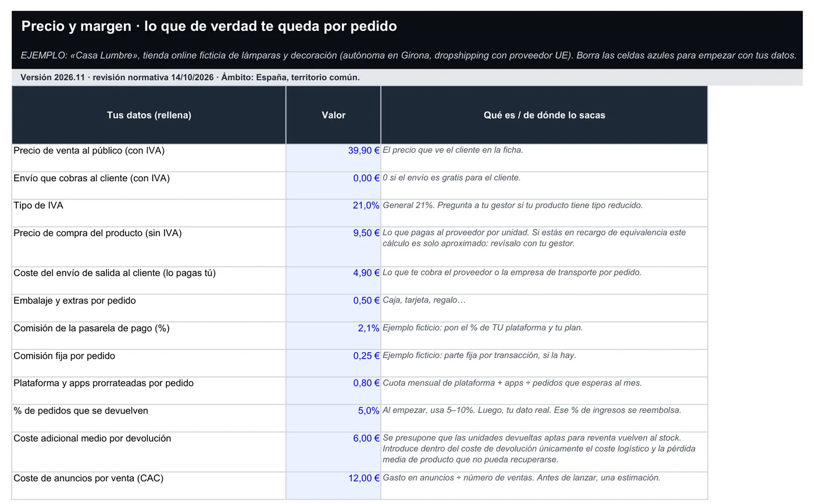Click 'Plataforma y apps prorrateadas por pedido' label
Screen dimensions: 814x504
pos(103,383)
